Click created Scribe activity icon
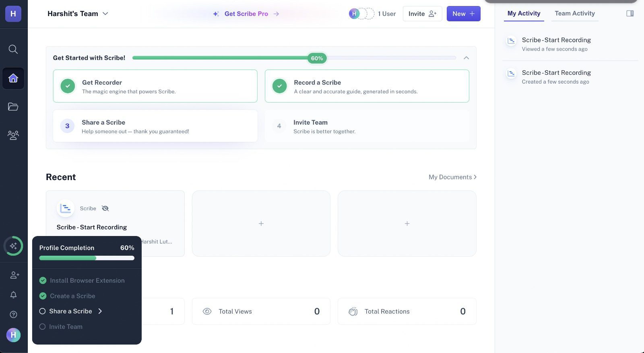This screenshot has height=353, width=644. pos(511,73)
